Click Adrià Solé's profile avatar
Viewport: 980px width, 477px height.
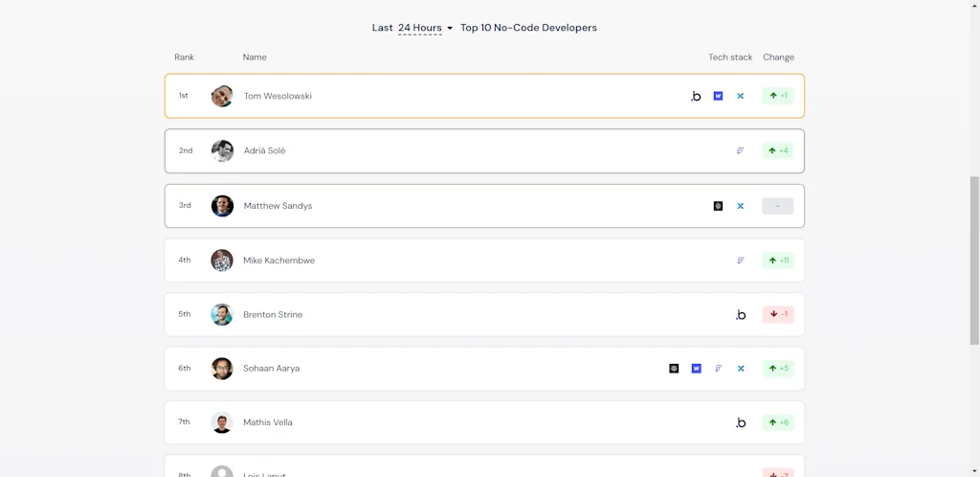pos(222,150)
